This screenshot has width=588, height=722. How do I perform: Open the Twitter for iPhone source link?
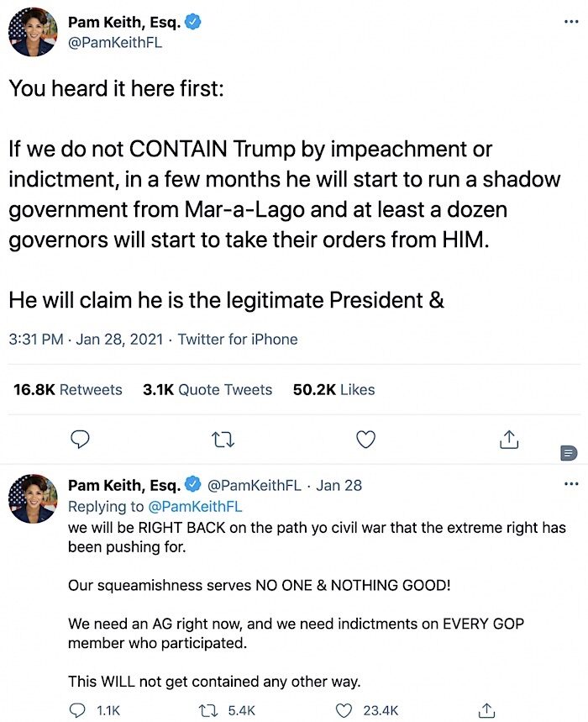click(x=238, y=340)
